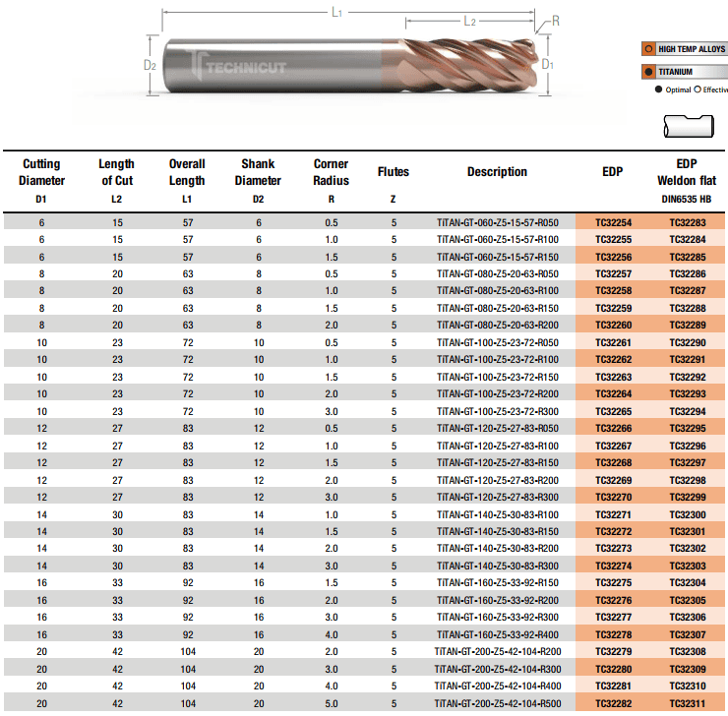The width and height of the screenshot is (728, 716).
Task: Select EDP code TC32254
Action: point(613,222)
